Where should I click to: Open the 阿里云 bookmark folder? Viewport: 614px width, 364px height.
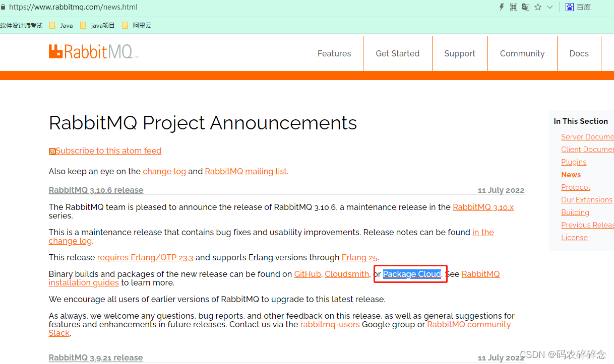137,25
